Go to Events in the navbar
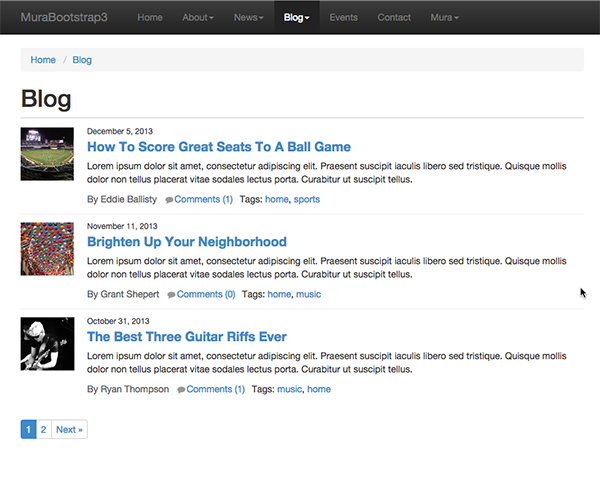The height and width of the screenshot is (482, 600). click(343, 18)
